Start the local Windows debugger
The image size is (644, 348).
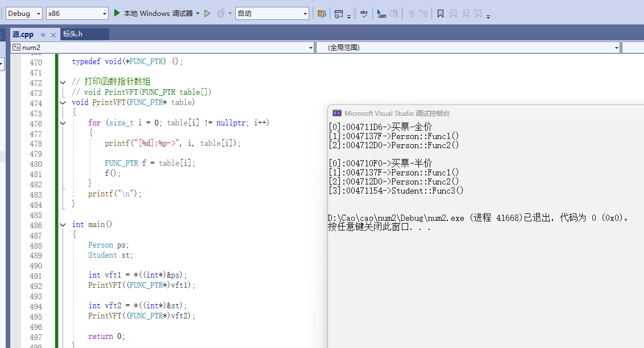point(117,13)
